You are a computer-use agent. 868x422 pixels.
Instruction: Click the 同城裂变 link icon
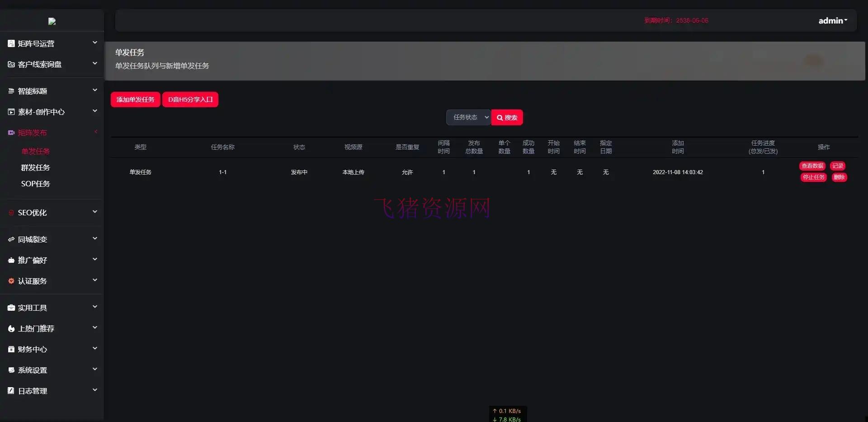[x=11, y=239]
